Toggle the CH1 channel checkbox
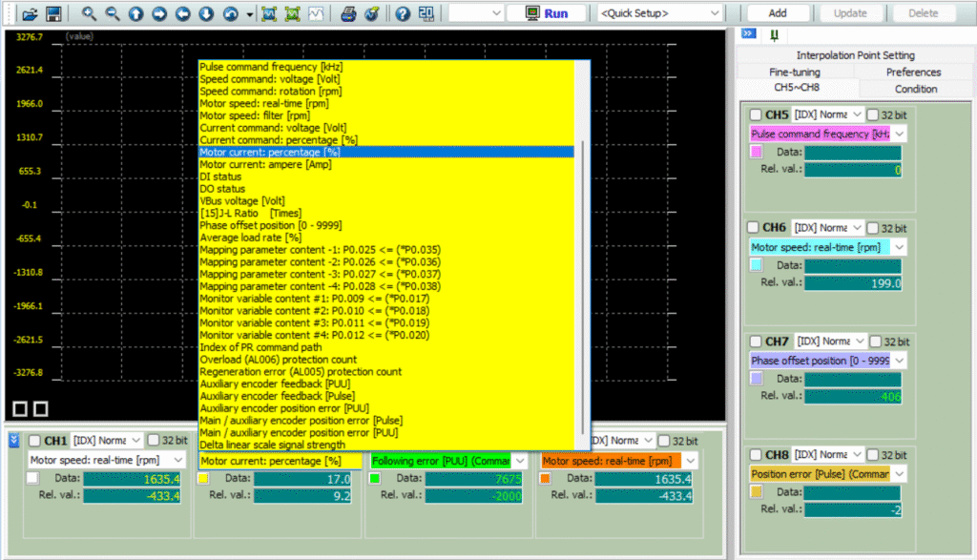Screen dimensions: 977x560 coord(35,441)
